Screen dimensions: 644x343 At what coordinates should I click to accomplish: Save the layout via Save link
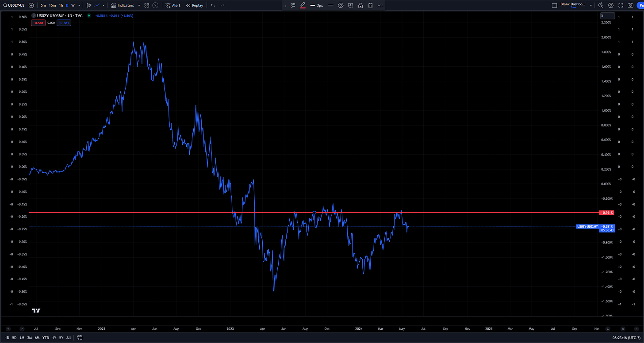point(573,8)
